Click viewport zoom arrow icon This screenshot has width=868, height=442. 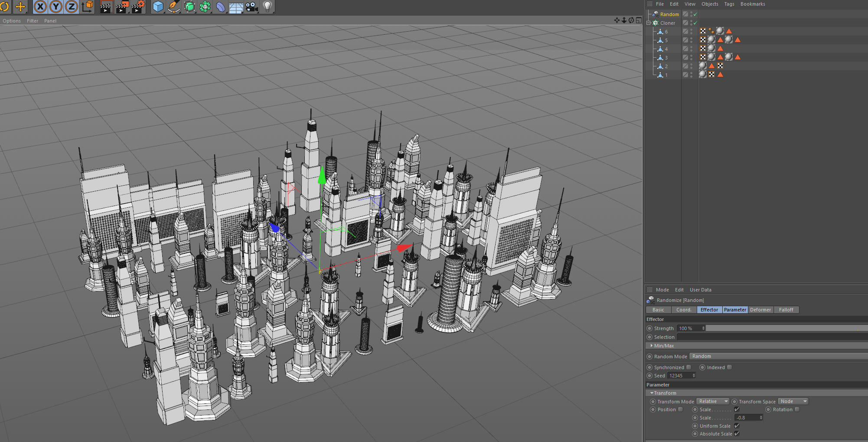[x=624, y=20]
